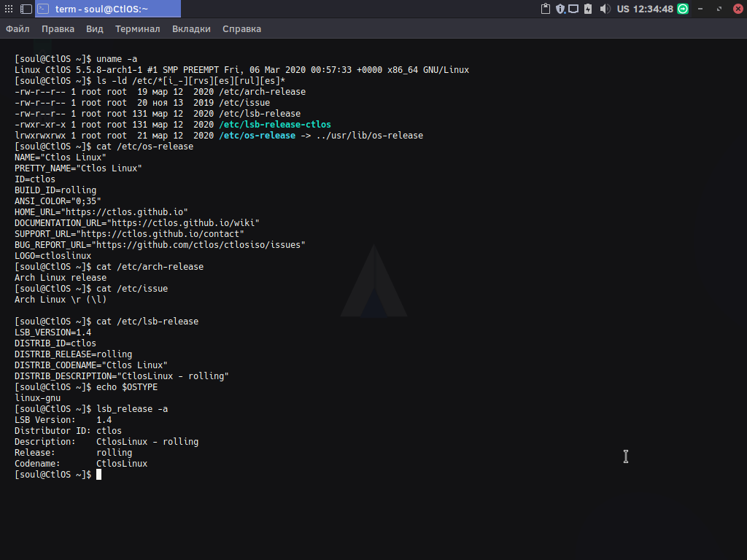The height and width of the screenshot is (560, 747).
Task: Click the Distributor ID: ctlos line
Action: pyautogui.click(x=68, y=432)
